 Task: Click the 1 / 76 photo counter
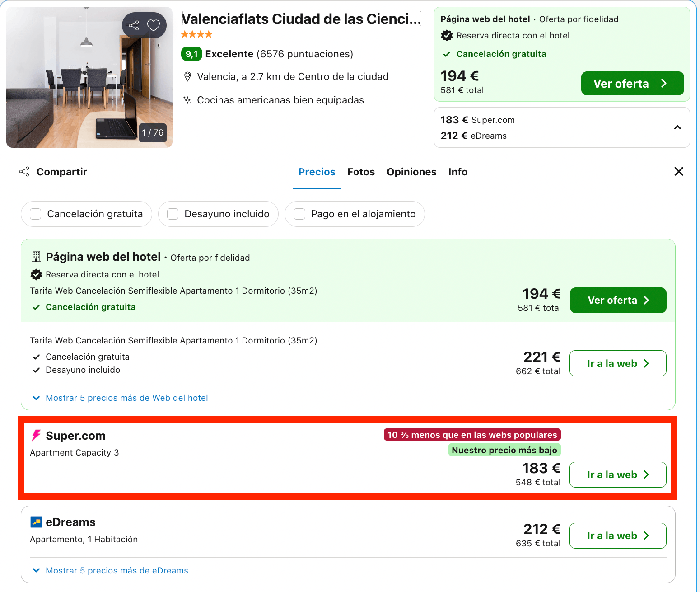point(153,133)
